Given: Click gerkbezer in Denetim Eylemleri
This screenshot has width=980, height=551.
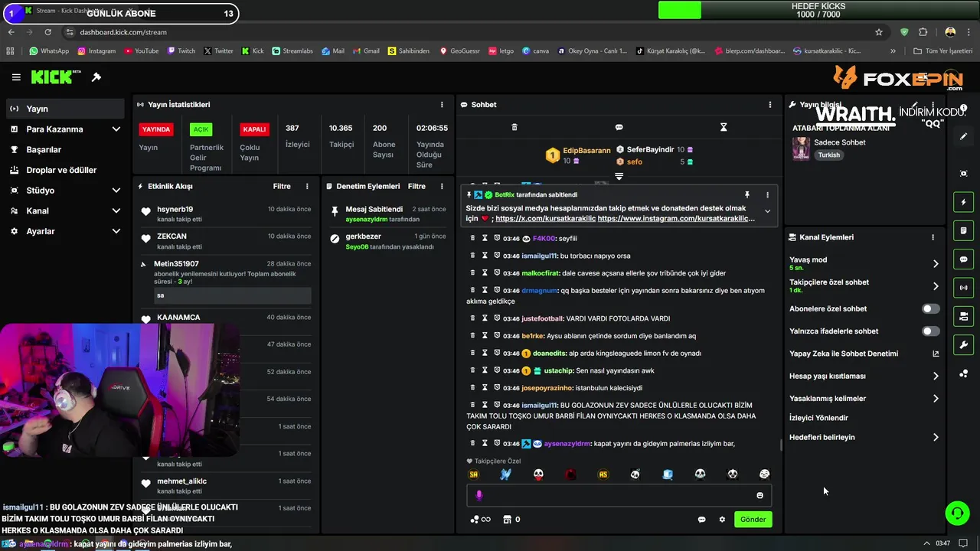Looking at the screenshot, I should (x=363, y=237).
